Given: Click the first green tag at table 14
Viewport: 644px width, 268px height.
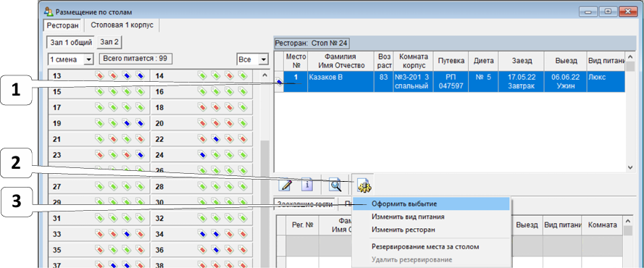Looking at the screenshot, I should coord(201,75).
